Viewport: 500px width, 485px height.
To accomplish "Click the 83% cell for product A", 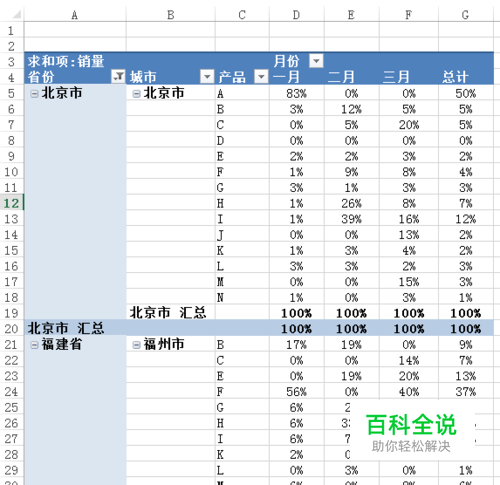I will tap(296, 94).
